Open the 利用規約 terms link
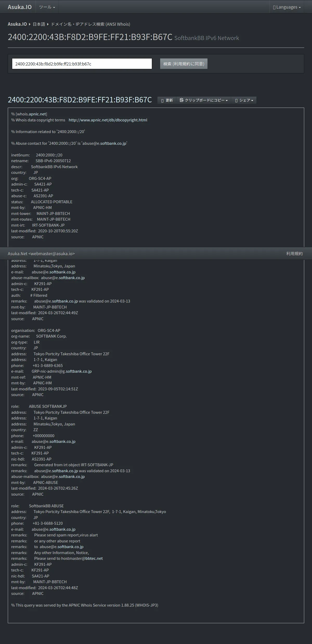The height and width of the screenshot is (644, 312). click(x=294, y=254)
